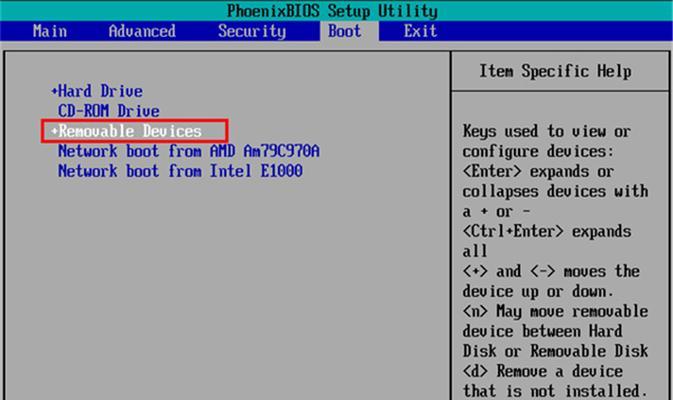This screenshot has height=400, width=673.
Task: Select the Hard Drive boot entry
Action: pos(100,91)
